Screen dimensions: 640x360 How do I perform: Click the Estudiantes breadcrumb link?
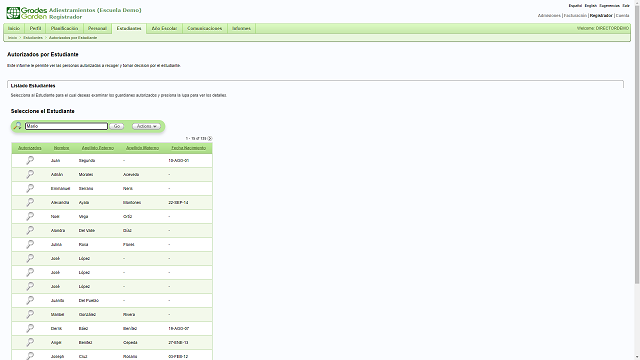pos(33,38)
